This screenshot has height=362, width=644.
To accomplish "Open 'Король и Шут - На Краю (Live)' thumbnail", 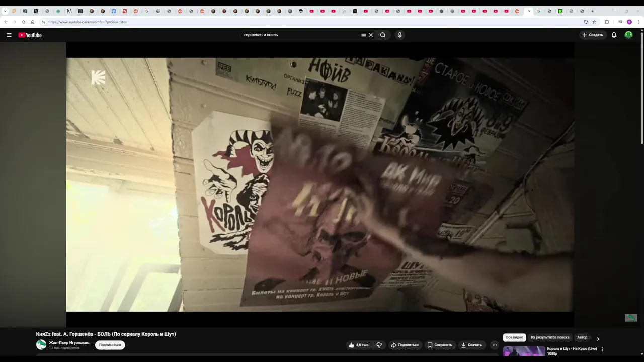I will click(524, 351).
